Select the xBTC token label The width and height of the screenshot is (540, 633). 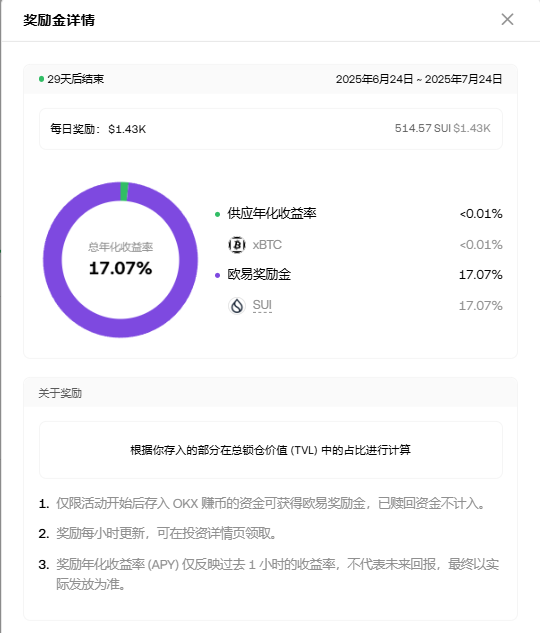coord(267,245)
